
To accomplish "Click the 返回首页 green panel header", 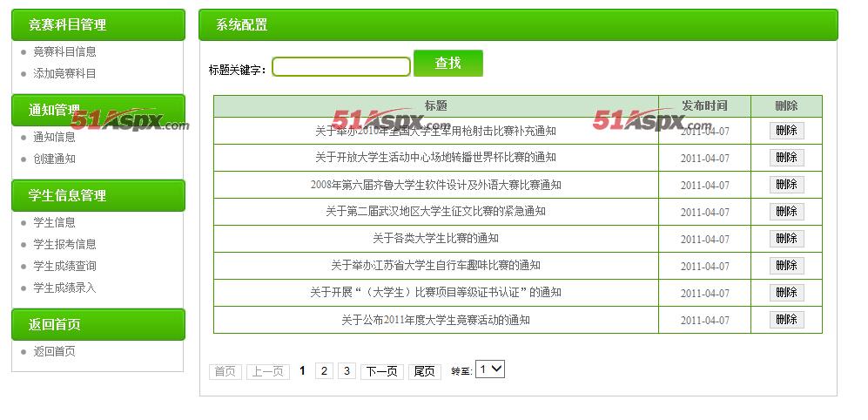I will 98,324.
